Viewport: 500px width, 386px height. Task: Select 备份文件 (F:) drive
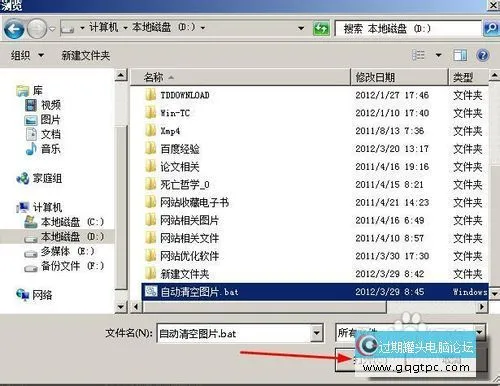point(64,266)
